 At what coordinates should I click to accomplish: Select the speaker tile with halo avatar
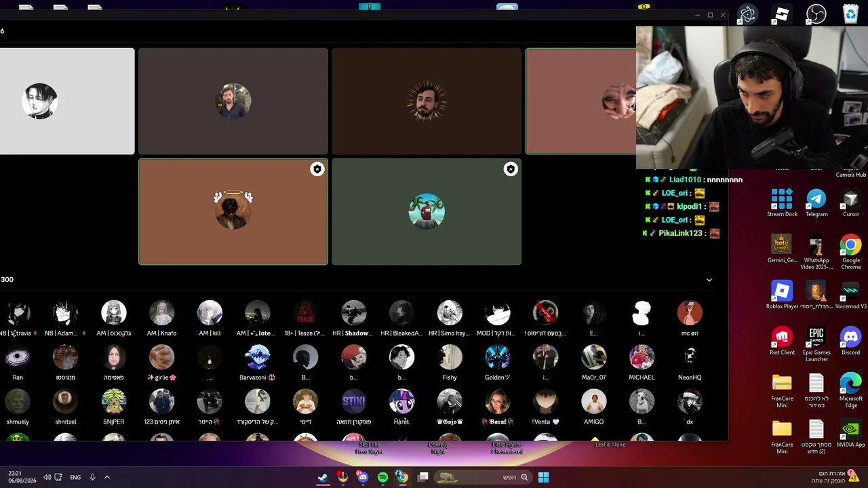pyautogui.click(x=233, y=211)
